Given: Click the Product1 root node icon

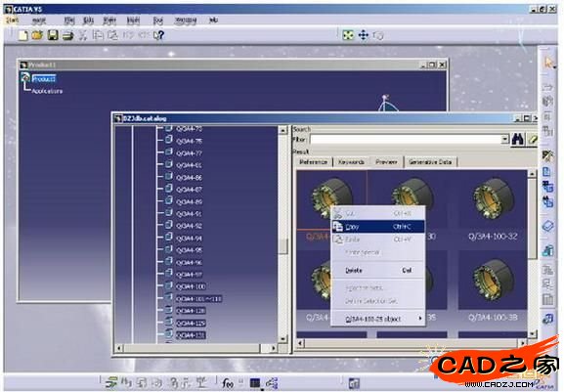Looking at the screenshot, I should pyautogui.click(x=25, y=77).
